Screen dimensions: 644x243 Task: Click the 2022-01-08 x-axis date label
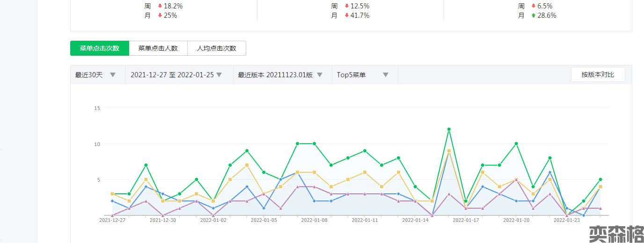coord(314,220)
